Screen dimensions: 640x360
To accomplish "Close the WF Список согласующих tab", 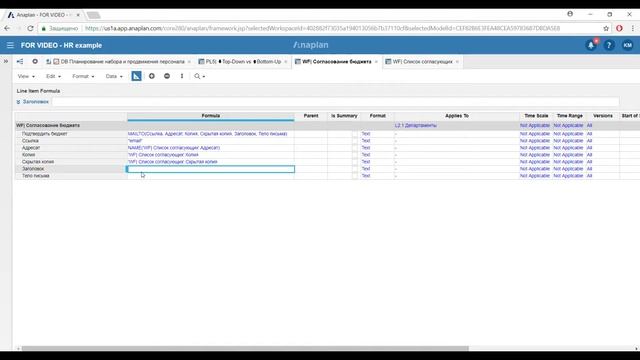I will [x=457, y=62].
